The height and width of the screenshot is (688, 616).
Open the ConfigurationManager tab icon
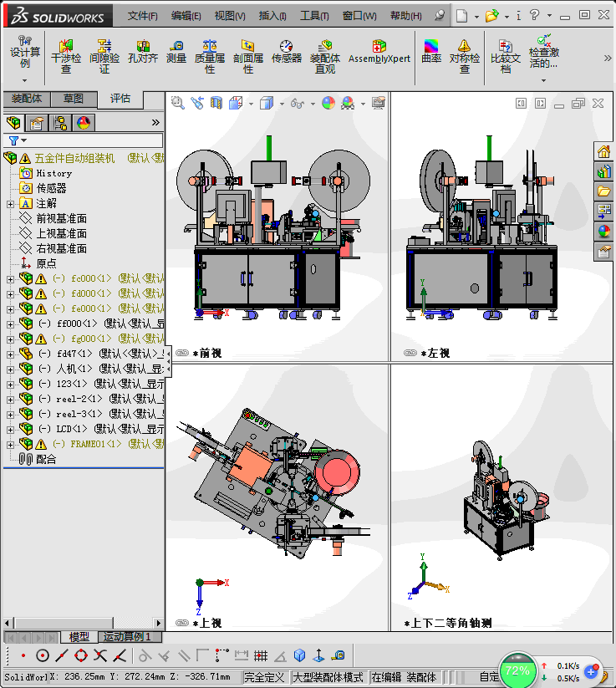[x=60, y=123]
